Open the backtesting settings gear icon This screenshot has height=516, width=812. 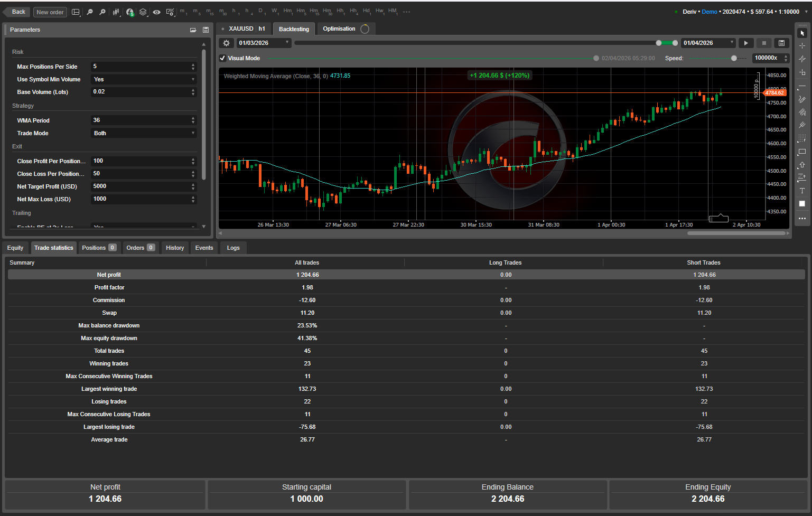[x=226, y=43]
